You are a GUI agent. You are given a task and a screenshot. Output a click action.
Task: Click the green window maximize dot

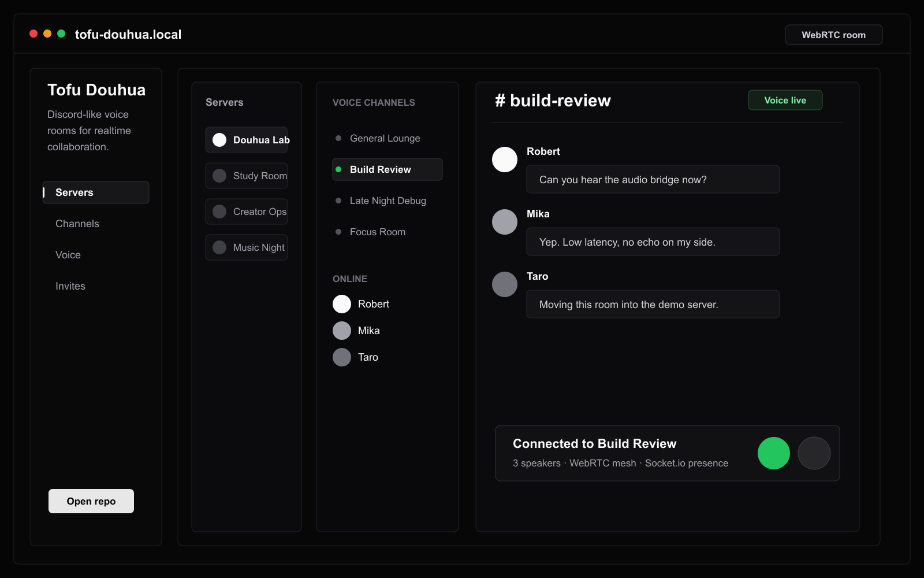coord(61,34)
